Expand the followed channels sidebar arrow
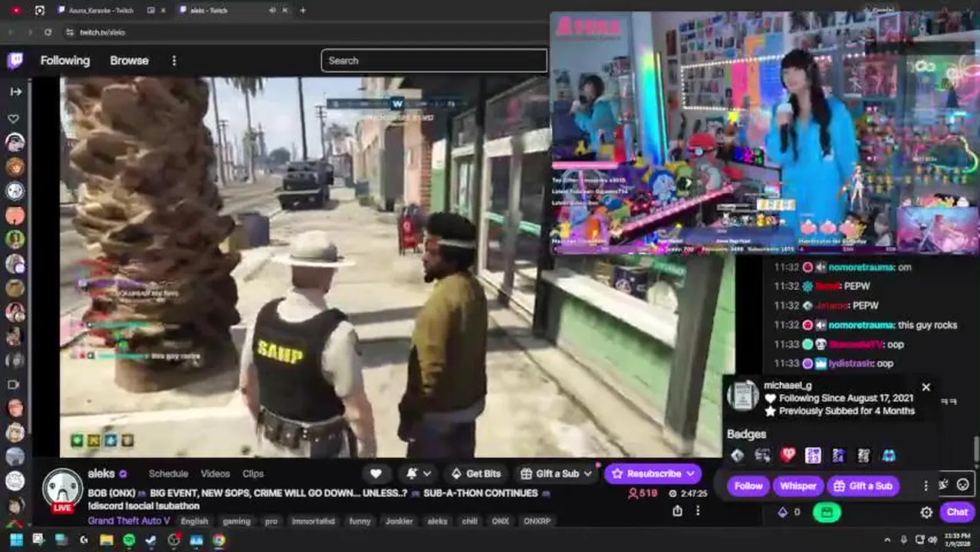 [x=15, y=91]
